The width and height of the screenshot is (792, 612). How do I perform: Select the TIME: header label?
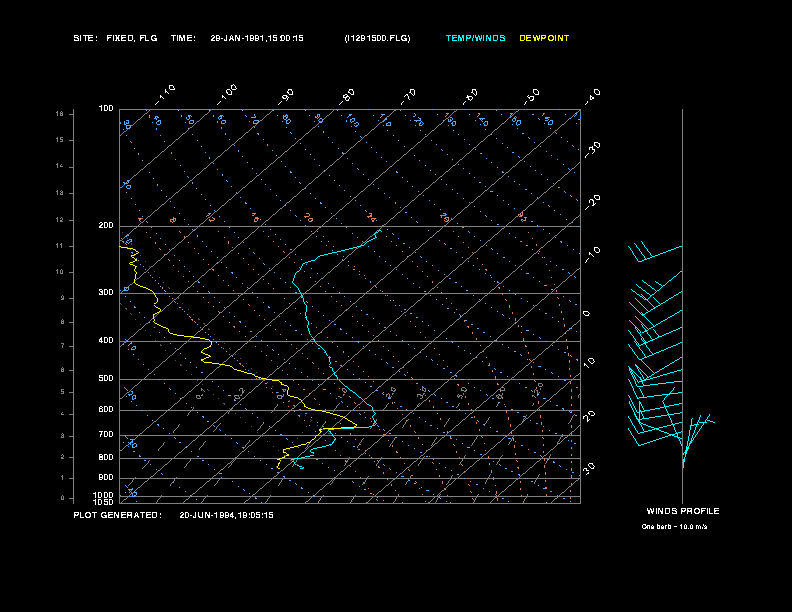click(183, 38)
